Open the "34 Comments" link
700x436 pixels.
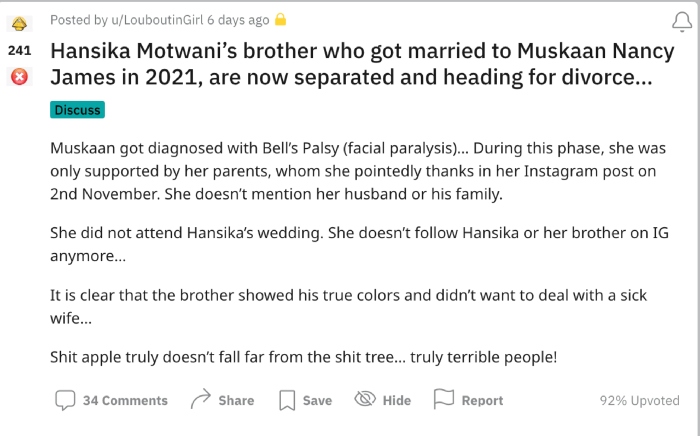(x=125, y=400)
